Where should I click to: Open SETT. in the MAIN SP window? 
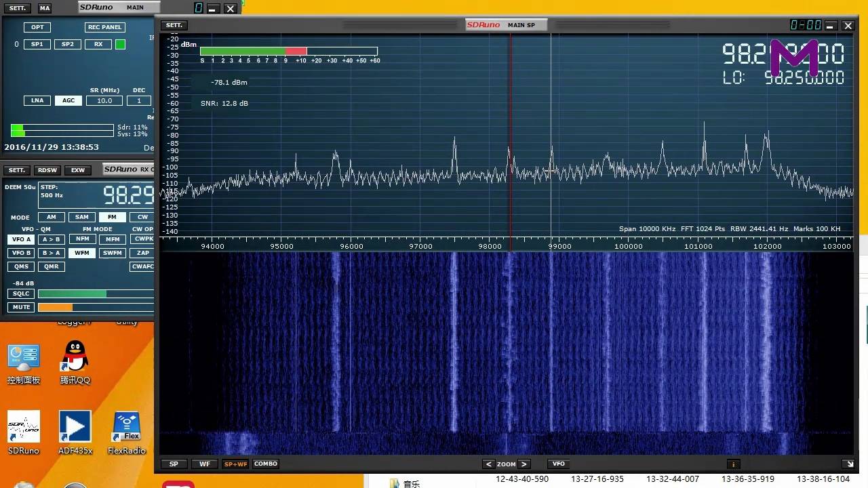tap(174, 25)
